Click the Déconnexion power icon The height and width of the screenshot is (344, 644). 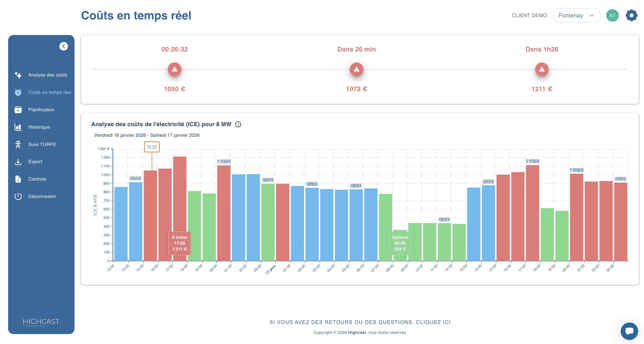18,196
